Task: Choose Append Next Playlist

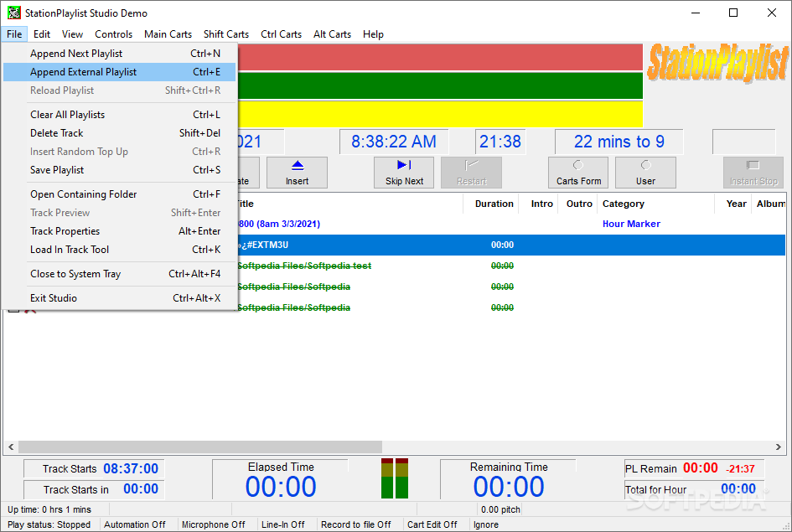Action: tap(119, 54)
